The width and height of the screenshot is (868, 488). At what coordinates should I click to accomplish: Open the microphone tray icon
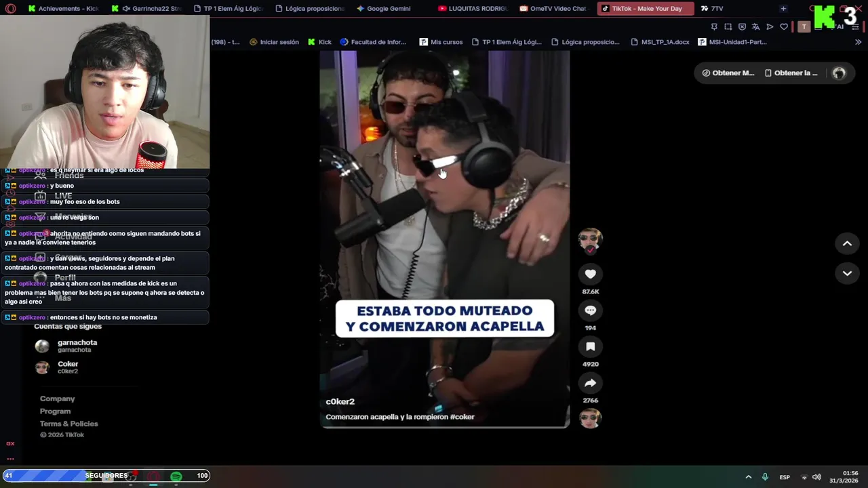coord(765,477)
